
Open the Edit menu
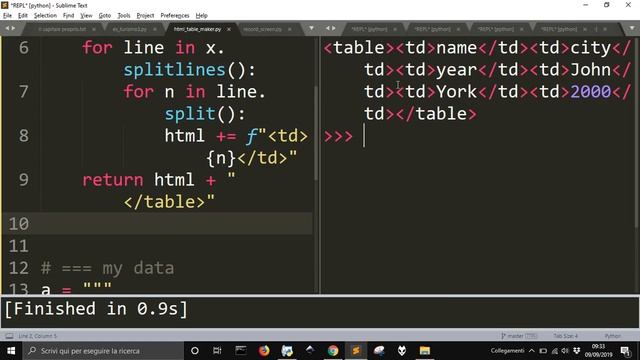tap(23, 16)
